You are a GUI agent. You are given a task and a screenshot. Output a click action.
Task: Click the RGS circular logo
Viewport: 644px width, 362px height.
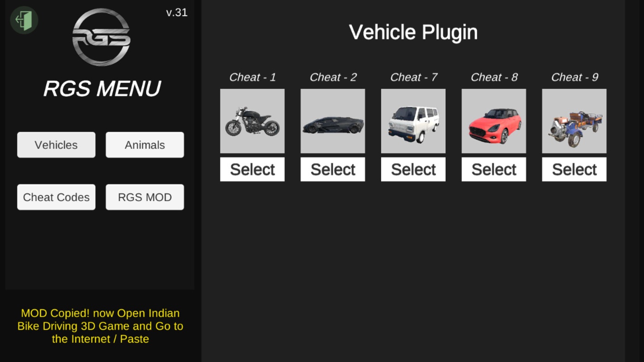pyautogui.click(x=101, y=38)
